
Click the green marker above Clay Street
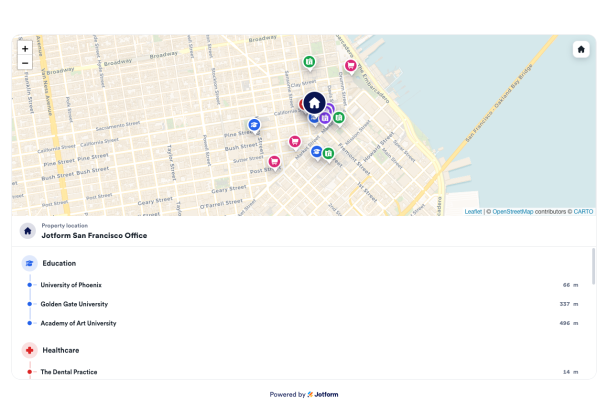tap(309, 62)
